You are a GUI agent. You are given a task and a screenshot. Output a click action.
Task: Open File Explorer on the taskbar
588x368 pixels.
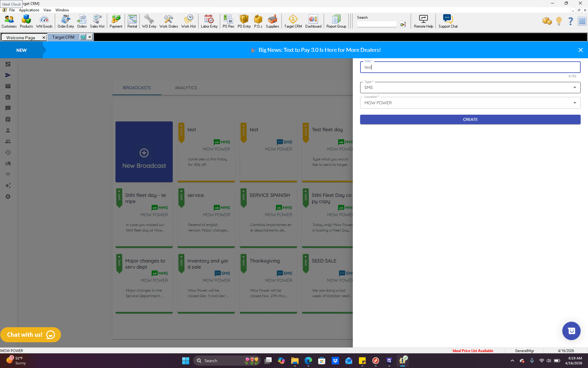pyautogui.click(x=295, y=361)
